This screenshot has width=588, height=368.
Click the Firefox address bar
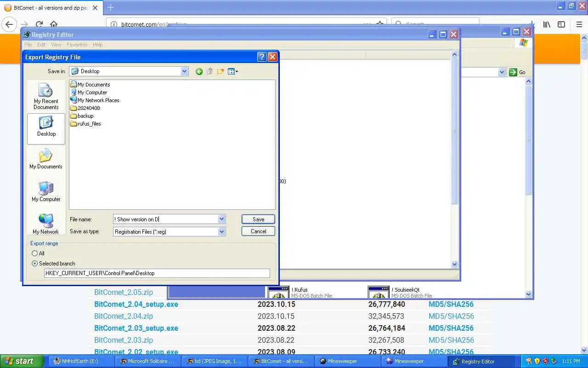[246, 24]
